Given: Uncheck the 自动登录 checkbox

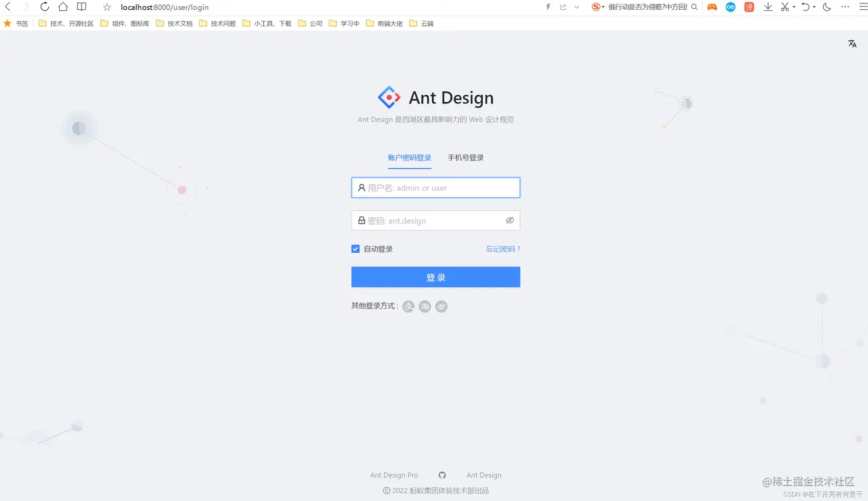Looking at the screenshot, I should pyautogui.click(x=355, y=249).
